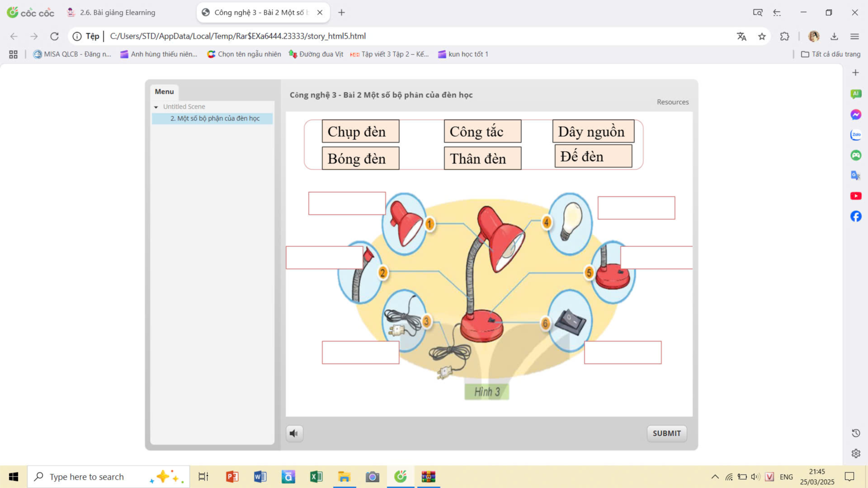The width and height of the screenshot is (868, 488).
Task: Click the 'Chụp đèn' word card
Action: (x=360, y=131)
